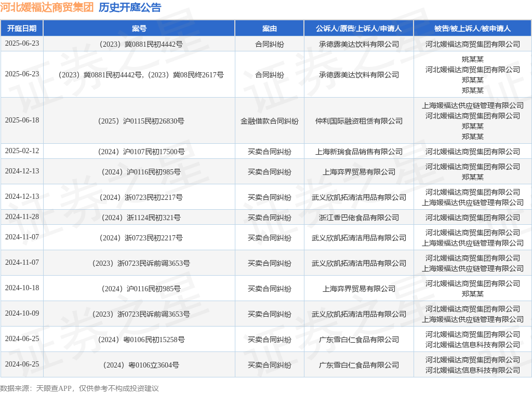The height and width of the screenshot is (393, 532).
Task: Click the 公诉人/原告/上诉人/申请人 header
Action: click(x=358, y=29)
